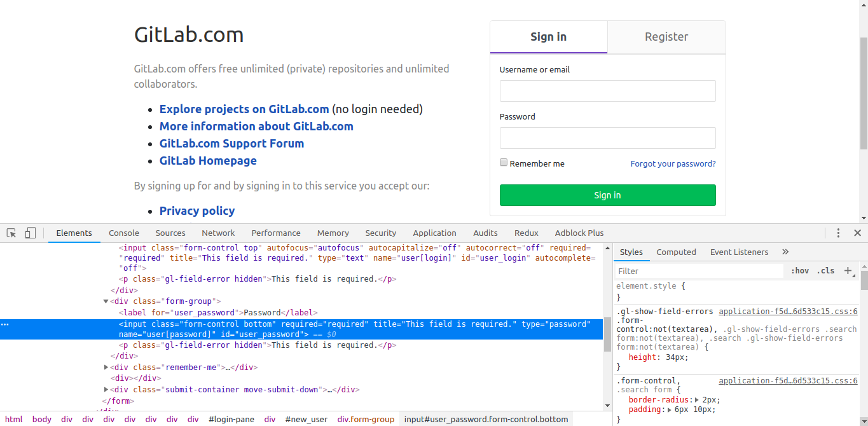Close the DevTools panel
The width and height of the screenshot is (868, 426).
pyautogui.click(x=857, y=233)
